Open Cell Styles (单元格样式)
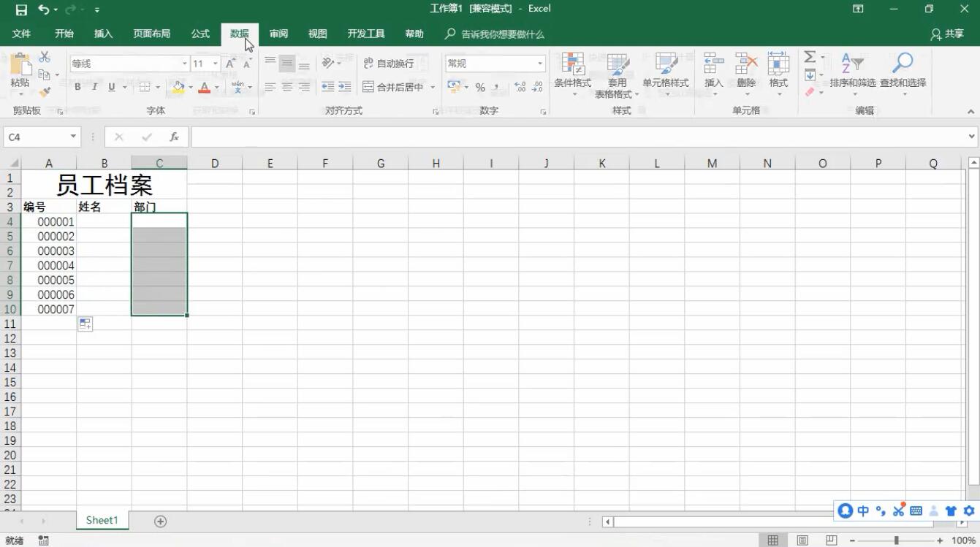The image size is (980, 547). coord(666,76)
